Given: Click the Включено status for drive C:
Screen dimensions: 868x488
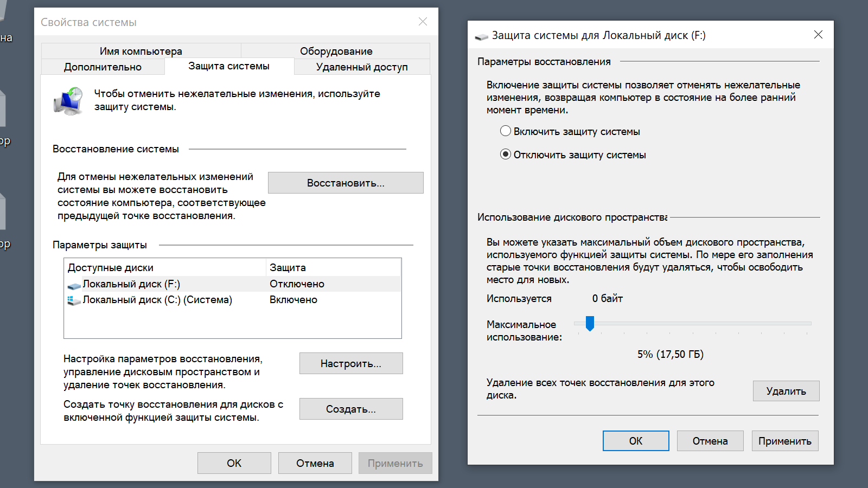Looking at the screenshot, I should [293, 300].
